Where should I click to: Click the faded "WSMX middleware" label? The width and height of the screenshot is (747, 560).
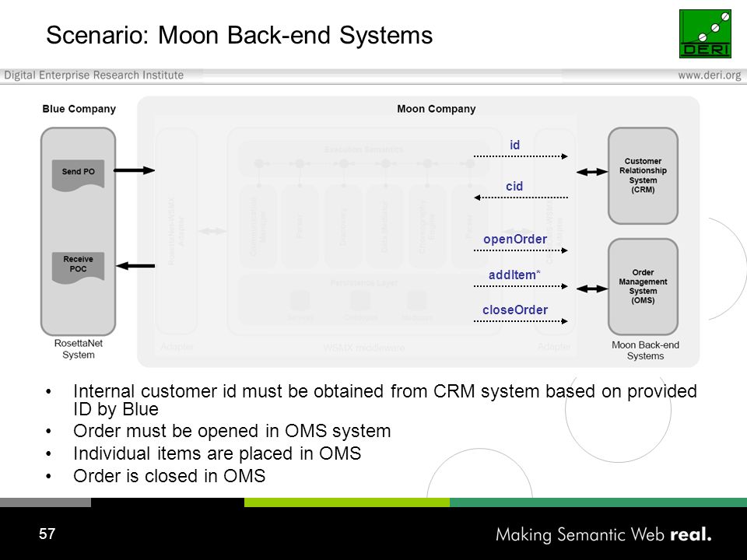tap(364, 348)
